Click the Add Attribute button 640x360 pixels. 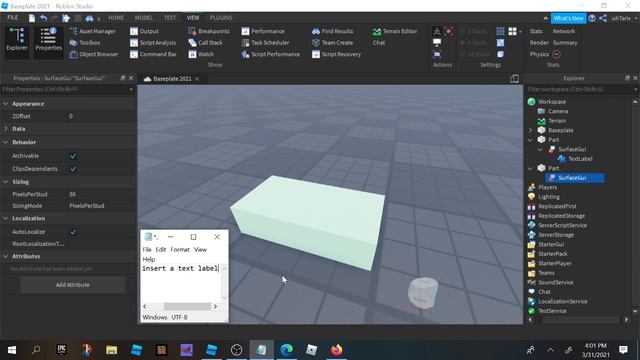pyautogui.click(x=73, y=284)
